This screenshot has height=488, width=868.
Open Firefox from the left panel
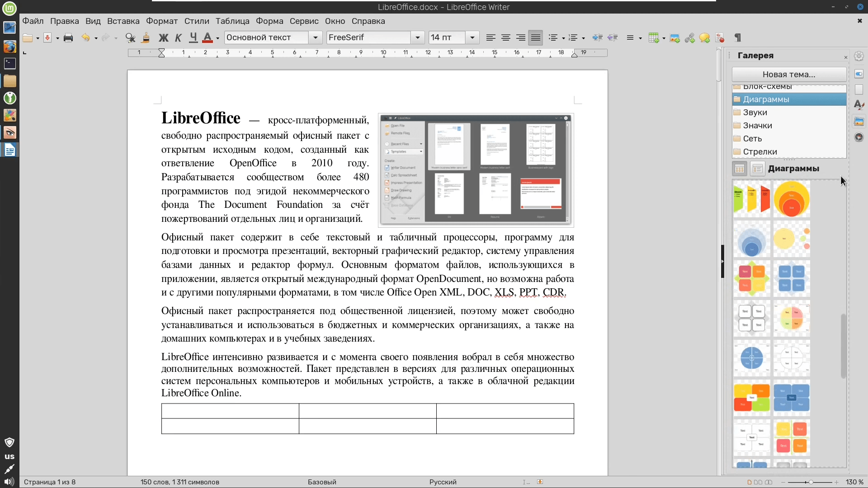coord(9,47)
